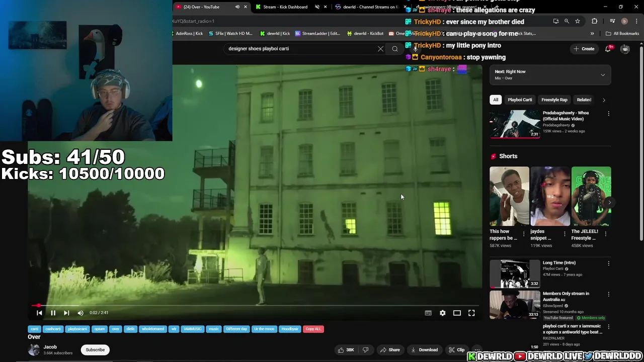This screenshot has width=644, height=362.
Task: Open options menu for JELEEL Freestyle short
Action: (605, 234)
